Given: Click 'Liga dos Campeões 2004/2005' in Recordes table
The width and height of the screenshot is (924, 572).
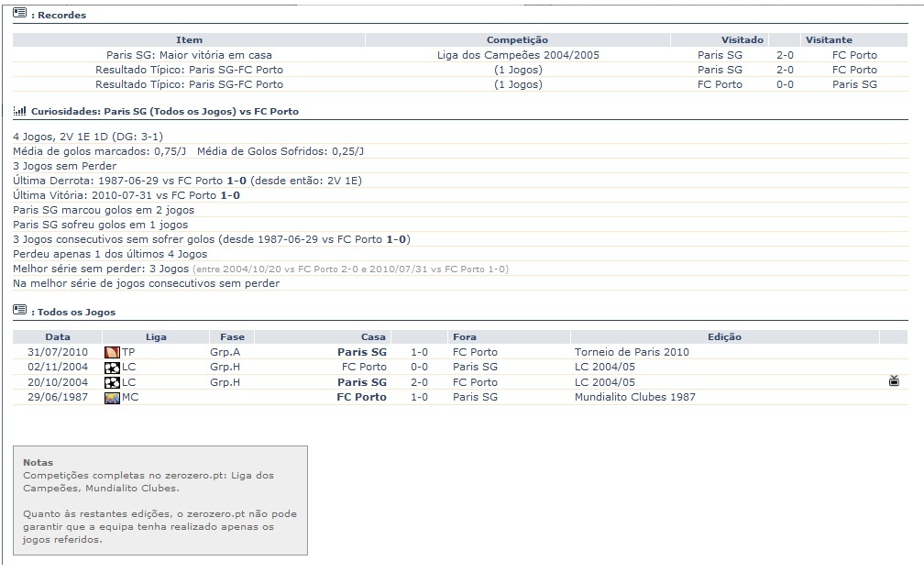Looking at the screenshot, I should (x=518, y=55).
